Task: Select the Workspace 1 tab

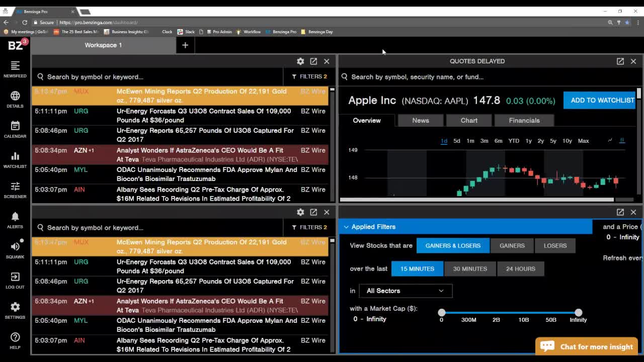Action: click(103, 45)
